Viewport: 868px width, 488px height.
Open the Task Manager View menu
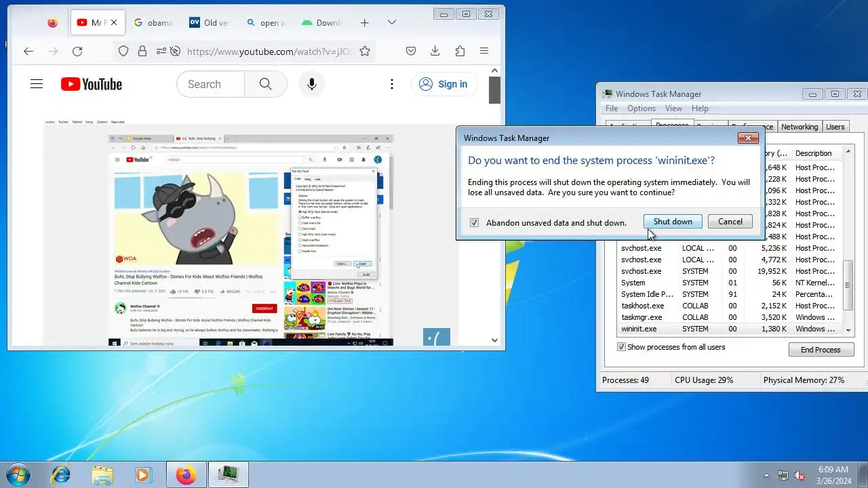tap(673, 108)
